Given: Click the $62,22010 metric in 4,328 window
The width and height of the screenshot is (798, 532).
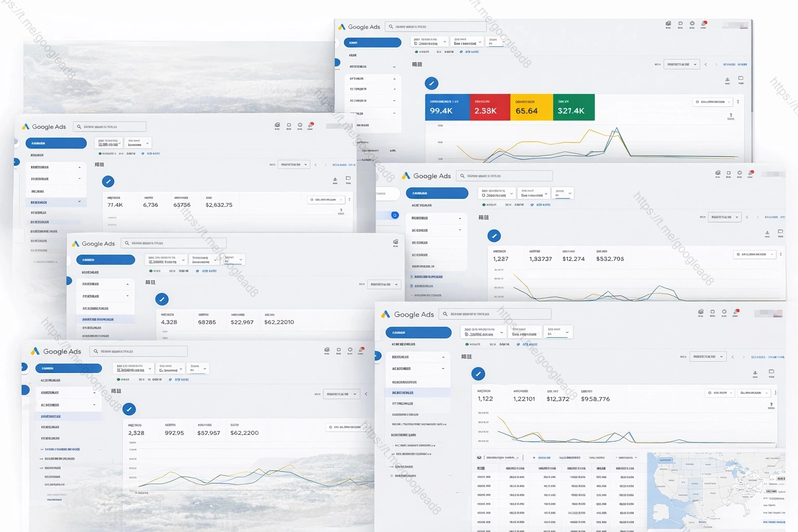Looking at the screenshot, I should coord(279,322).
